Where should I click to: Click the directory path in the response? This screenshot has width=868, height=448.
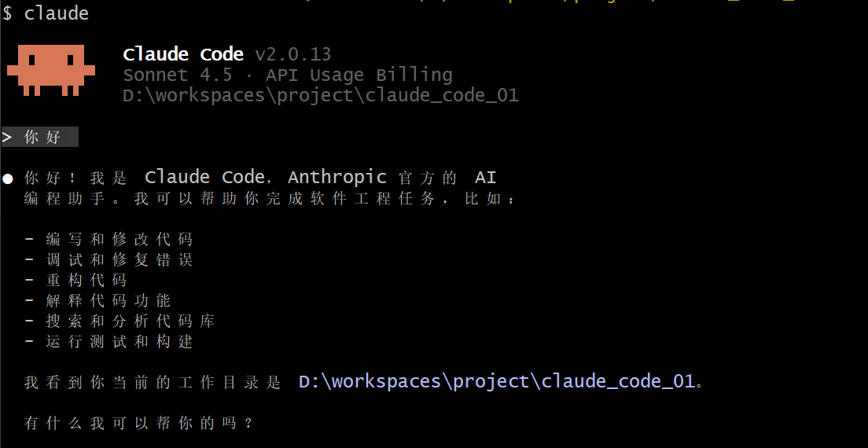[x=497, y=382]
